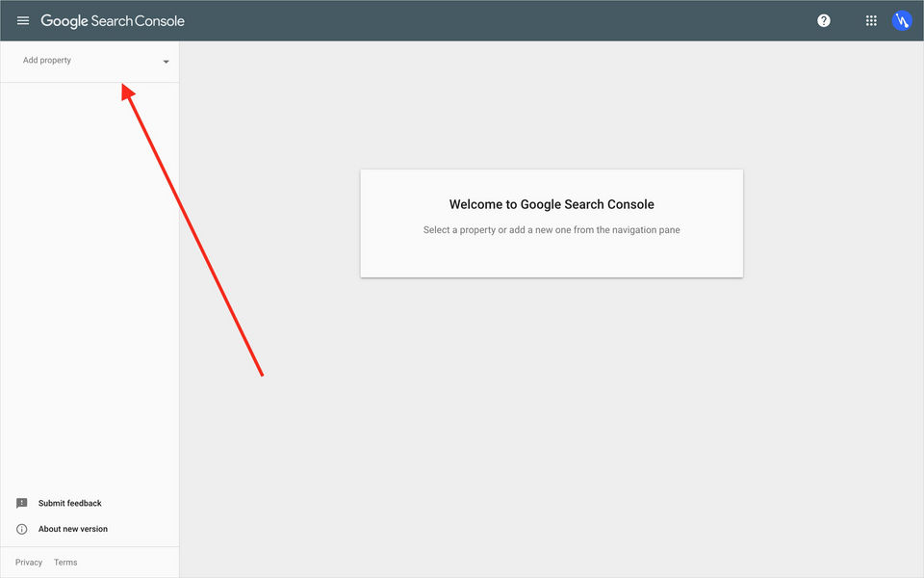924x578 pixels.
Task: Click the 'Select a property or add' message
Action: 552,230
